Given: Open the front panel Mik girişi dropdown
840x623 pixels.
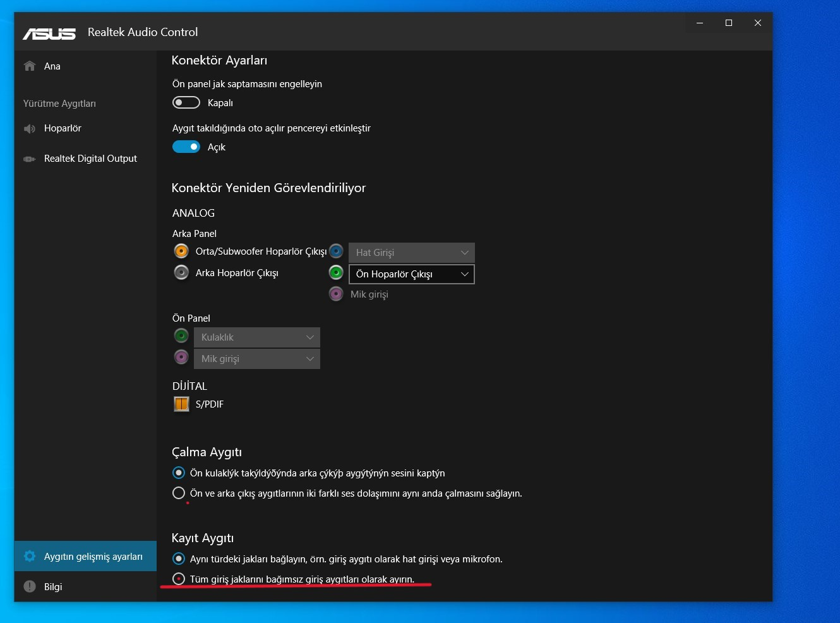Looking at the screenshot, I should click(x=257, y=359).
